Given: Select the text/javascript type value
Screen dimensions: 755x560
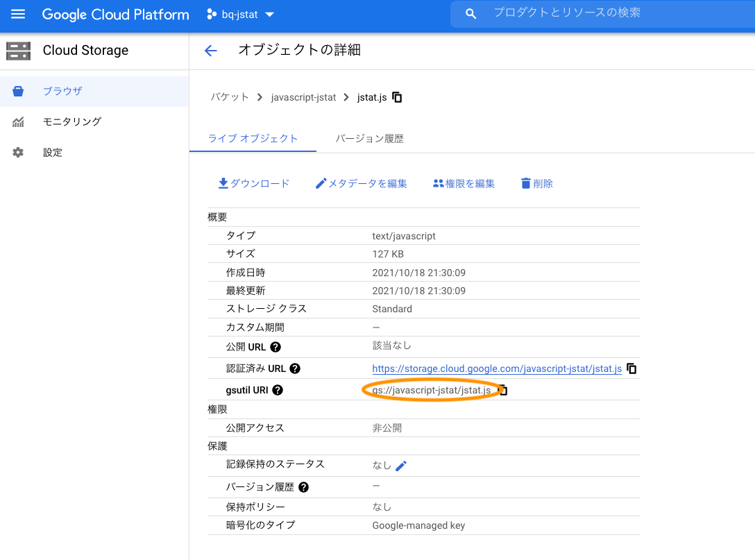Looking at the screenshot, I should click(403, 236).
